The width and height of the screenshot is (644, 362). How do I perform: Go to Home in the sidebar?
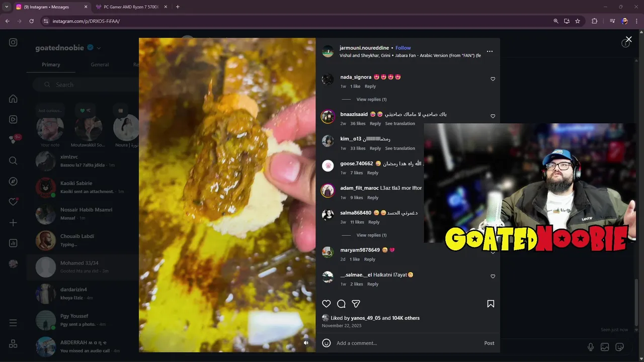point(13,99)
